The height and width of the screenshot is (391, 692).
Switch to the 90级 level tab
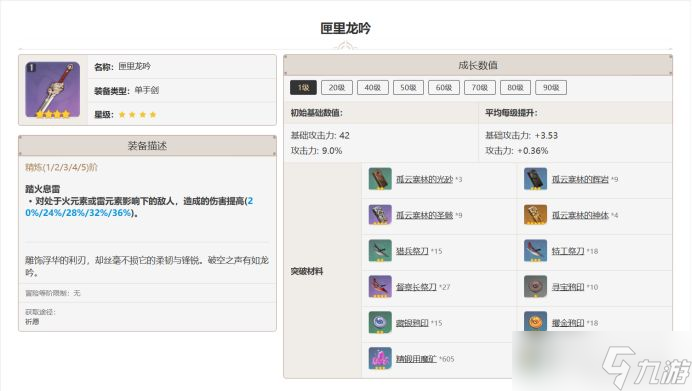pos(551,87)
